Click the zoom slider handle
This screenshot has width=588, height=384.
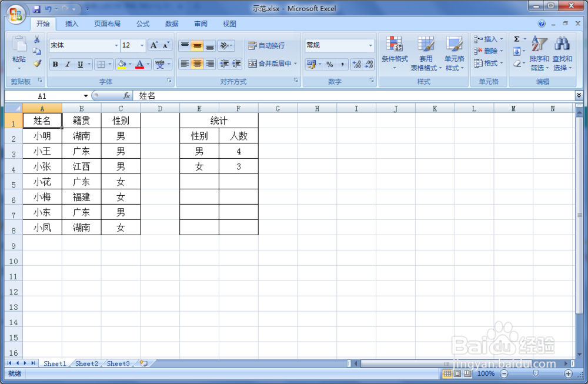click(x=536, y=373)
